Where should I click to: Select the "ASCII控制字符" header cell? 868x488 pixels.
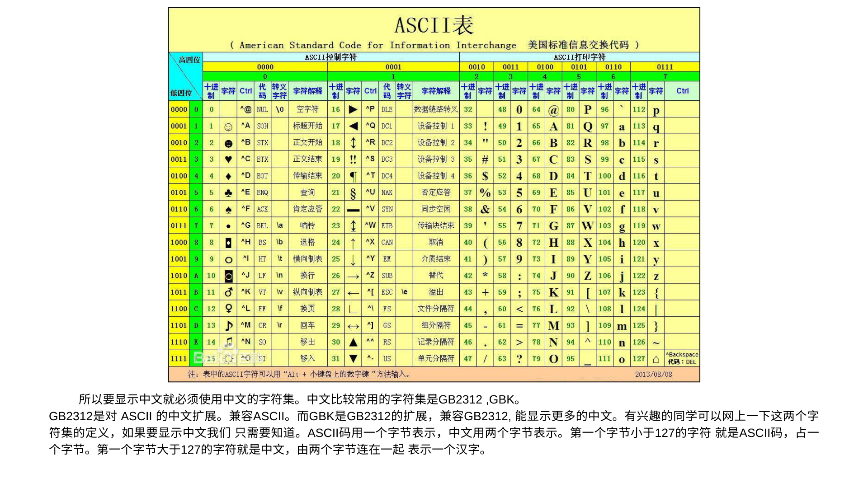point(331,57)
